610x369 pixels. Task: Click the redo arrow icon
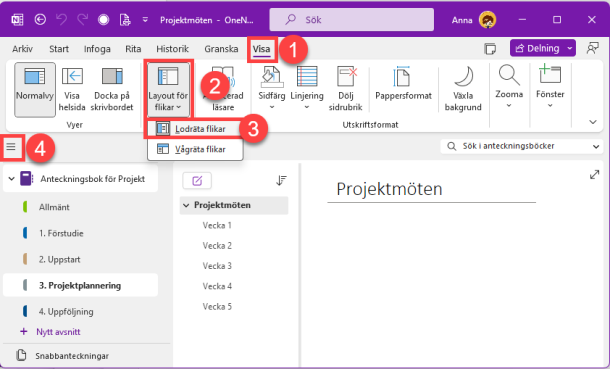(82, 19)
